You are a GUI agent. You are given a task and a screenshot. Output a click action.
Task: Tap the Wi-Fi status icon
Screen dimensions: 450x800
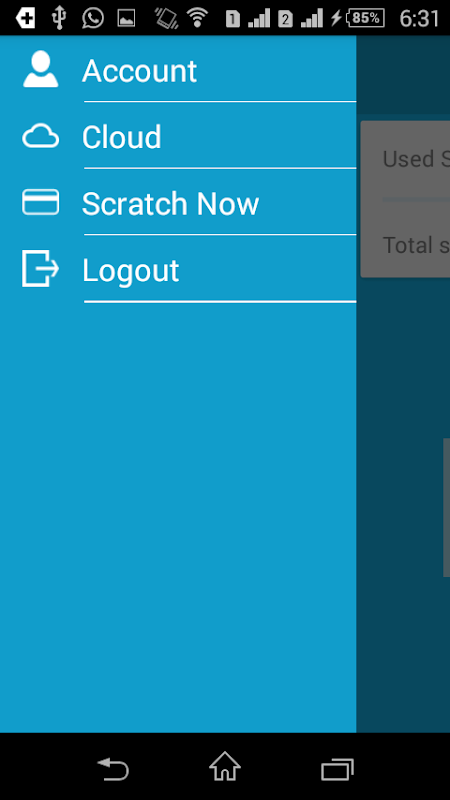(197, 18)
